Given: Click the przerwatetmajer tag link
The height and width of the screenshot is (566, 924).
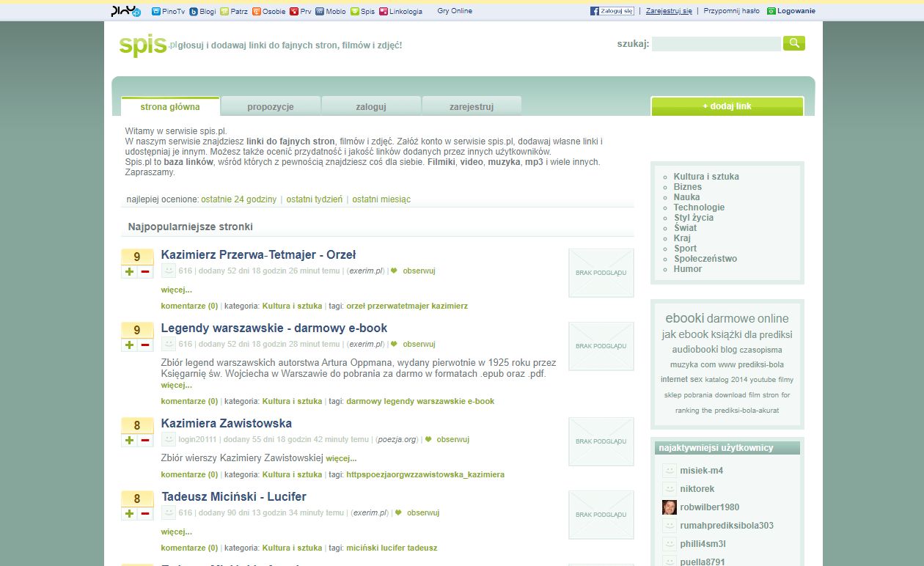Looking at the screenshot, I should pos(398,306).
